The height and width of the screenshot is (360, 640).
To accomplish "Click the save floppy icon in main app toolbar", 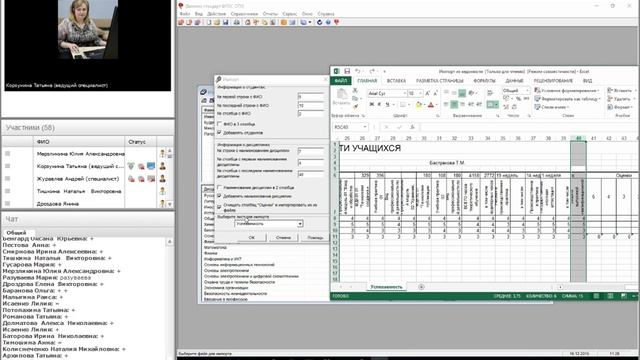I will coord(225,22).
